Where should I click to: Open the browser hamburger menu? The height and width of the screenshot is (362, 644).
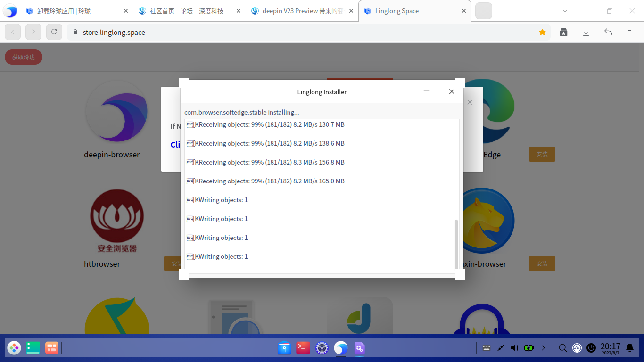[x=630, y=32]
